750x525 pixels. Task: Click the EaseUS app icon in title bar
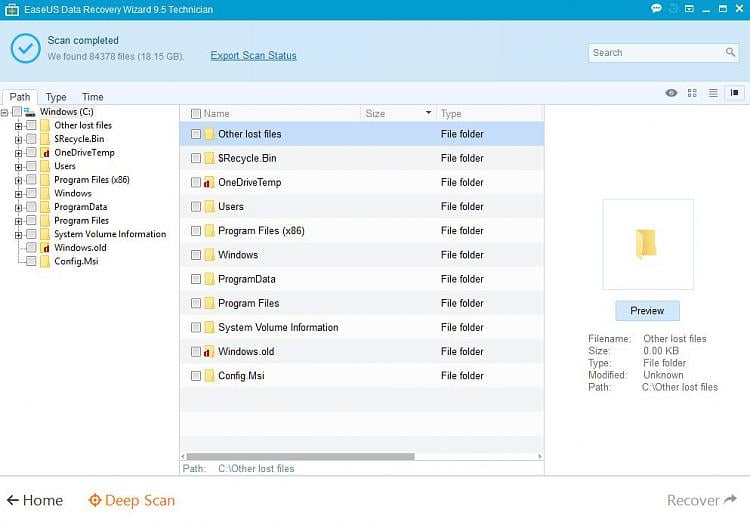pos(12,9)
